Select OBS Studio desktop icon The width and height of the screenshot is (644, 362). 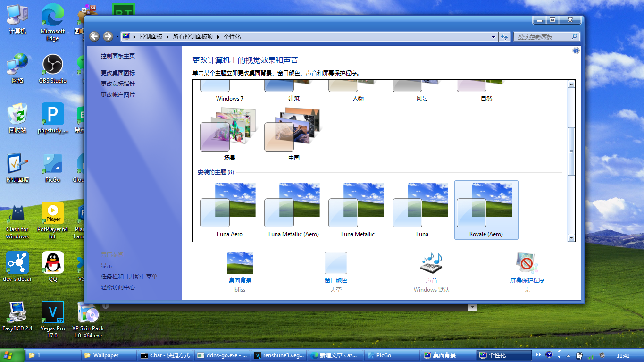(x=52, y=69)
